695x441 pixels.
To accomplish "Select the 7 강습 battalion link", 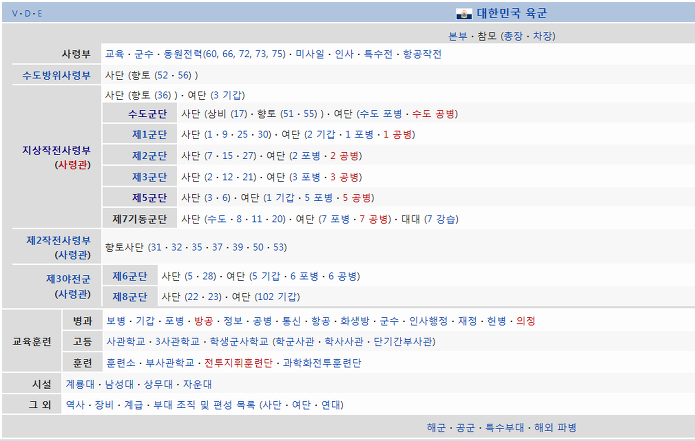I will (x=441, y=218).
